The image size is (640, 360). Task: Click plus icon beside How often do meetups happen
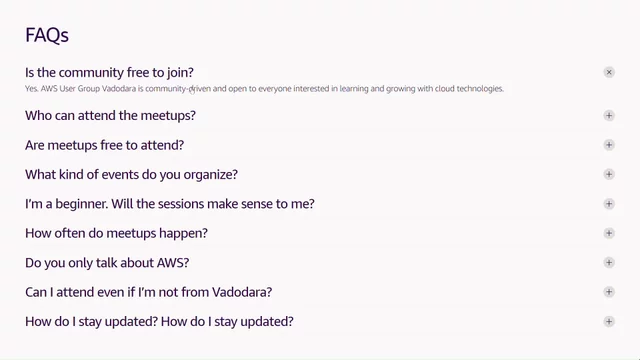tap(609, 233)
